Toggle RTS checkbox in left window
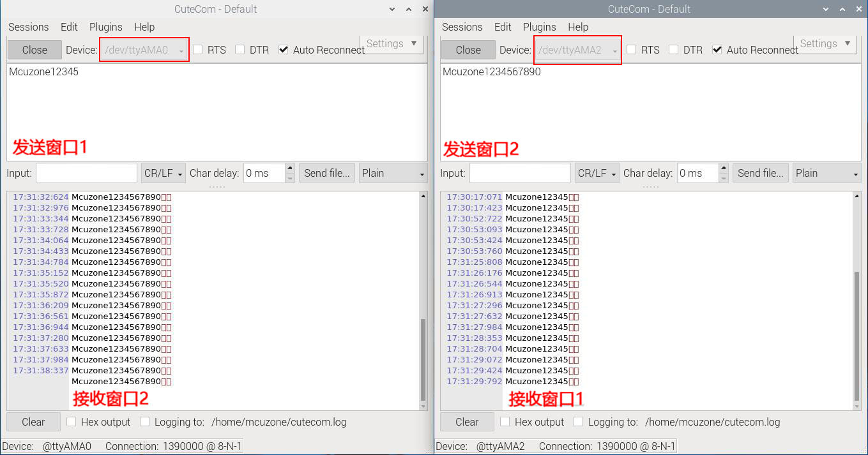This screenshot has width=868, height=455. [198, 50]
